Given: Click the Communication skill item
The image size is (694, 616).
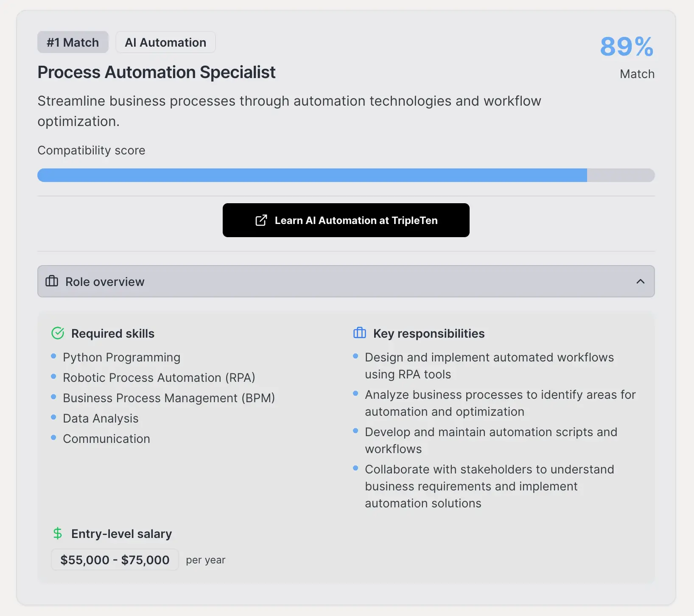Looking at the screenshot, I should 106,439.
